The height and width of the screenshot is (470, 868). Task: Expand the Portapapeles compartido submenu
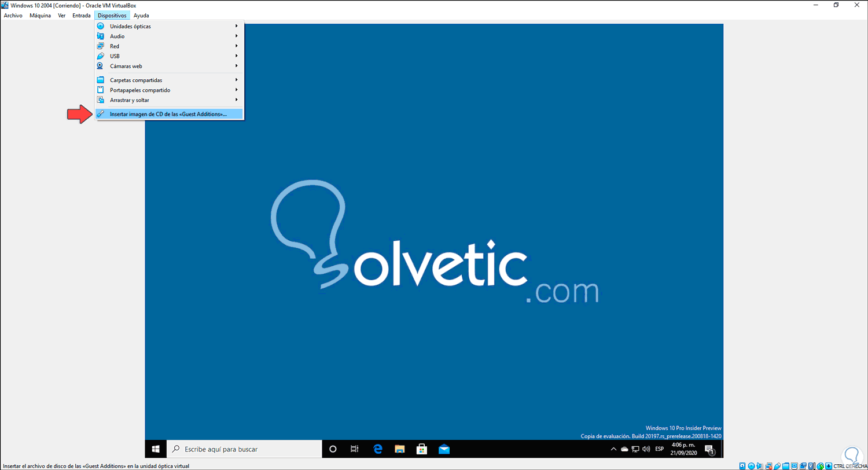coord(169,90)
